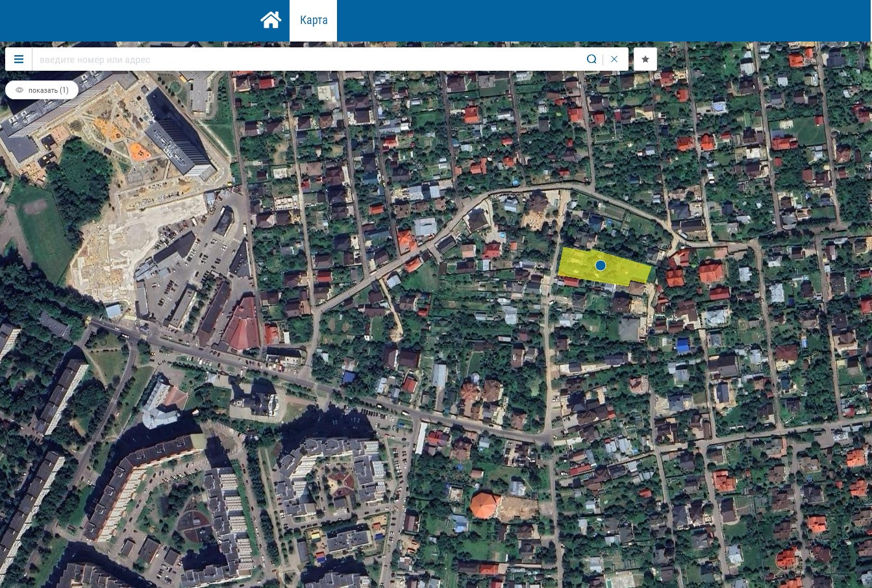Click the orange construction patch by high-rise
The height and width of the screenshot is (588, 872).
point(139,151)
